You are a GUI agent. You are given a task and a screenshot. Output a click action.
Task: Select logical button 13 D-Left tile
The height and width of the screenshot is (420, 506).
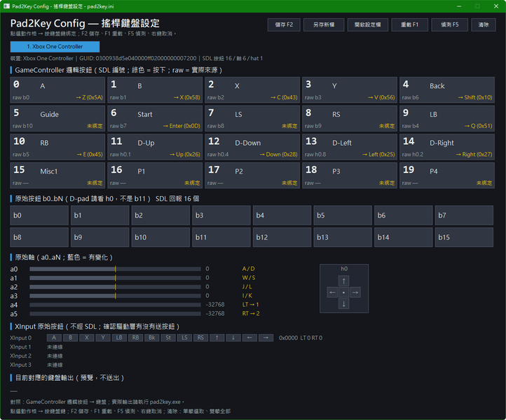(x=350, y=147)
